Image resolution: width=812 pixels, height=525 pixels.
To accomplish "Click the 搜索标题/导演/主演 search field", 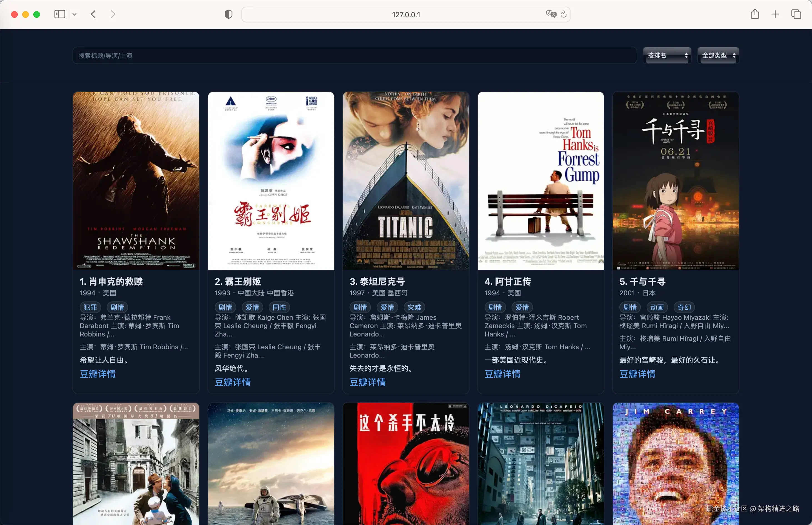I will [x=354, y=56].
